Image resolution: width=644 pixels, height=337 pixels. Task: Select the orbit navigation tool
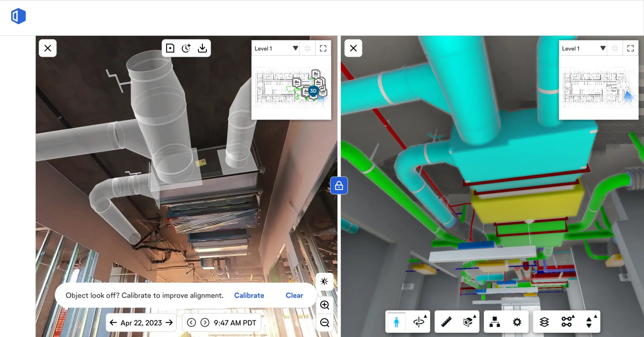419,322
